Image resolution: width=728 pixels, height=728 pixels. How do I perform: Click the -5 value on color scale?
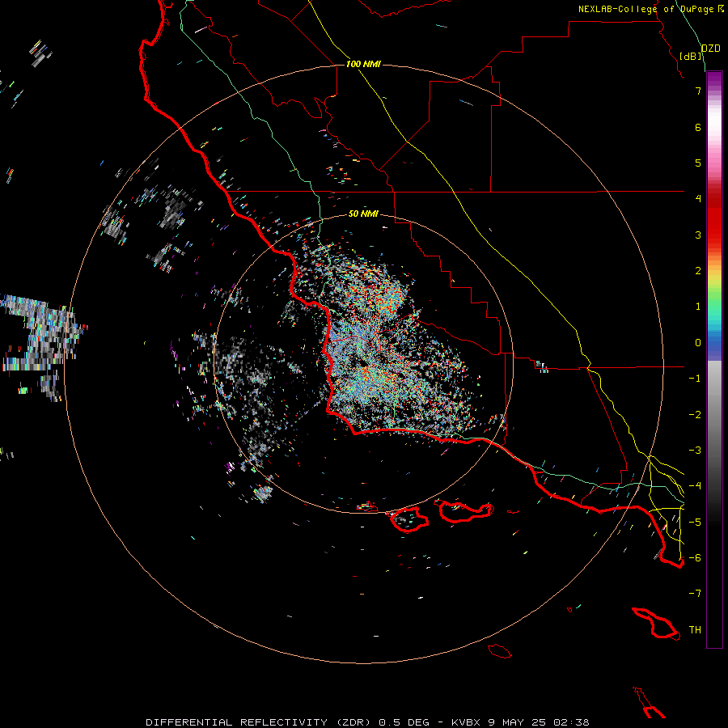(695, 523)
